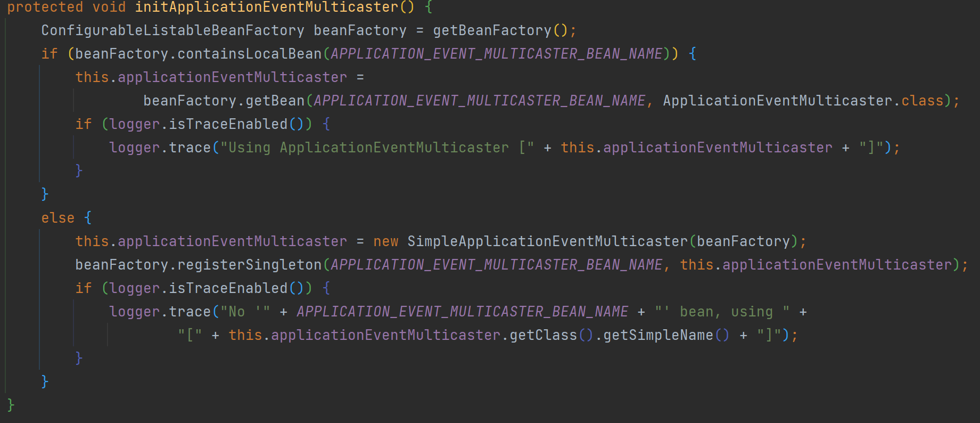Click the constant in the logger.trace "No" line
Screen dimensions: 980x423
point(463,312)
